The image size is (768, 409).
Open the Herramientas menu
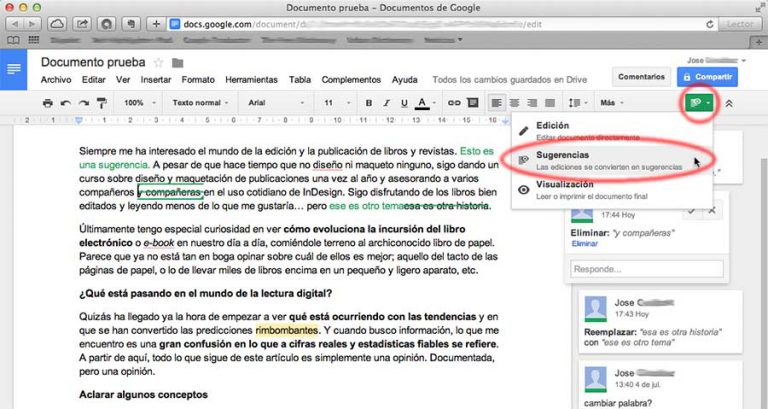[x=251, y=79]
